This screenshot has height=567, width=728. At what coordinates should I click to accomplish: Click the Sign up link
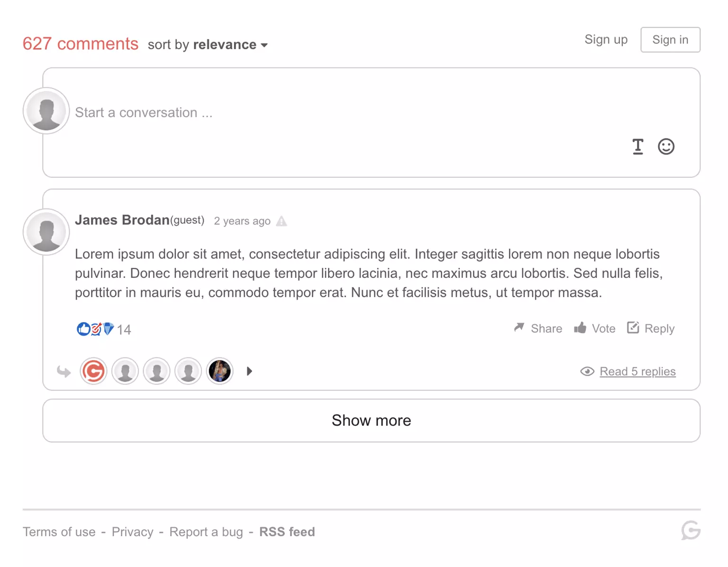(x=606, y=40)
